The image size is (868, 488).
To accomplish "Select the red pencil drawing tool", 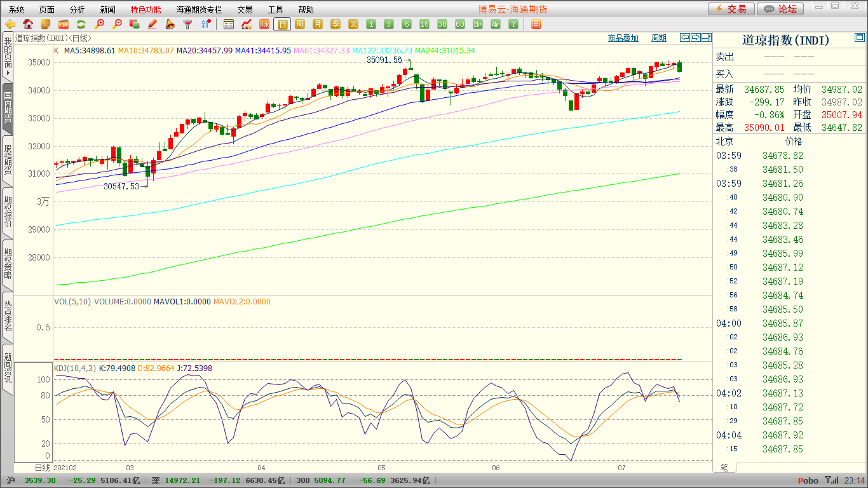I will click(x=152, y=24).
